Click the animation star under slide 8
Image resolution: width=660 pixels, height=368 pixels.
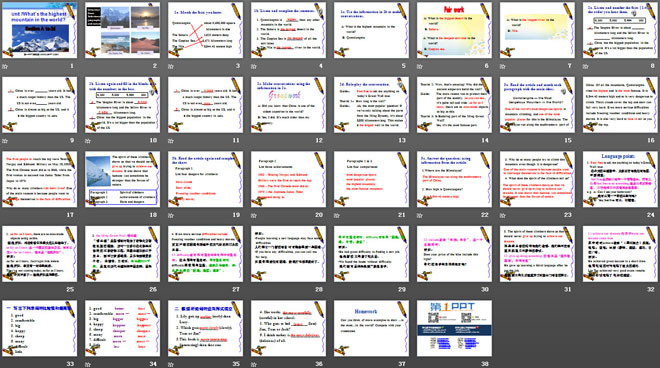pyautogui.click(x=586, y=66)
